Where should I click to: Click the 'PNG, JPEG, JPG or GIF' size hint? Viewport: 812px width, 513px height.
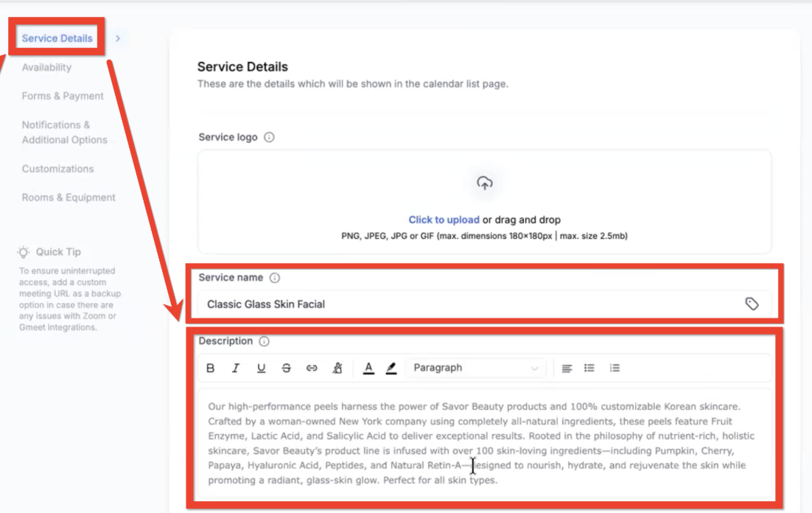(484, 236)
